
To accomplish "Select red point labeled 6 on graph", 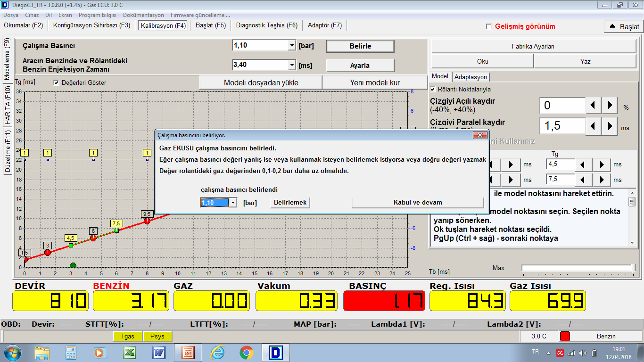I will (x=93, y=238).
